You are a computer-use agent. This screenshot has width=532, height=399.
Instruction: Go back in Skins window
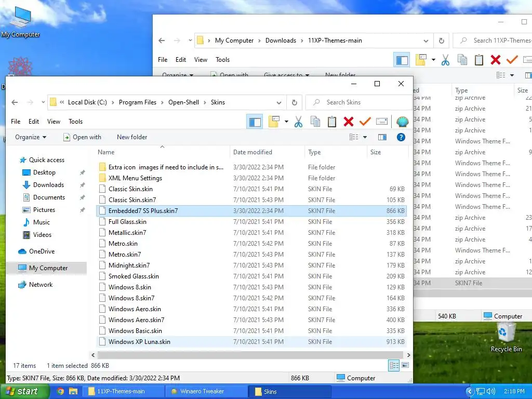(x=15, y=102)
